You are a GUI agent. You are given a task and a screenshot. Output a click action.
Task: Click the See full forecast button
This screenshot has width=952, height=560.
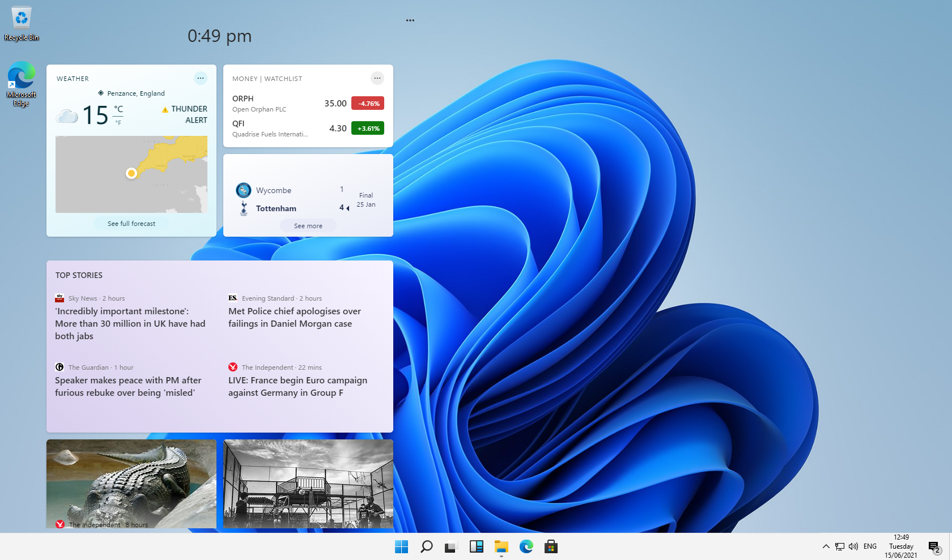click(131, 224)
